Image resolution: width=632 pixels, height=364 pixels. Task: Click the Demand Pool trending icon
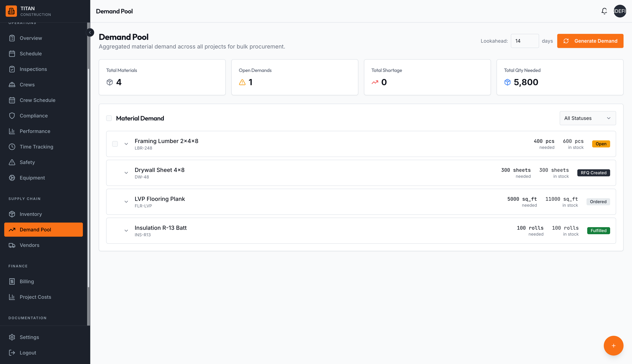coord(12,230)
